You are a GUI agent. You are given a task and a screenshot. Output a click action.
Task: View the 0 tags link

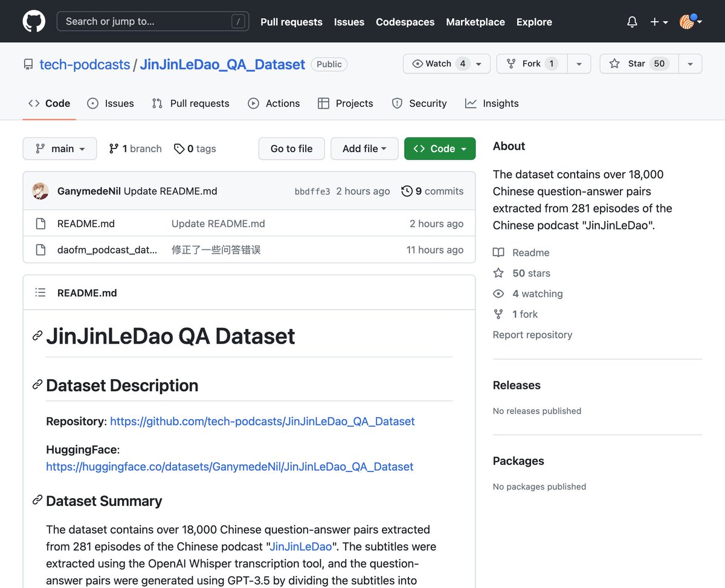click(195, 149)
